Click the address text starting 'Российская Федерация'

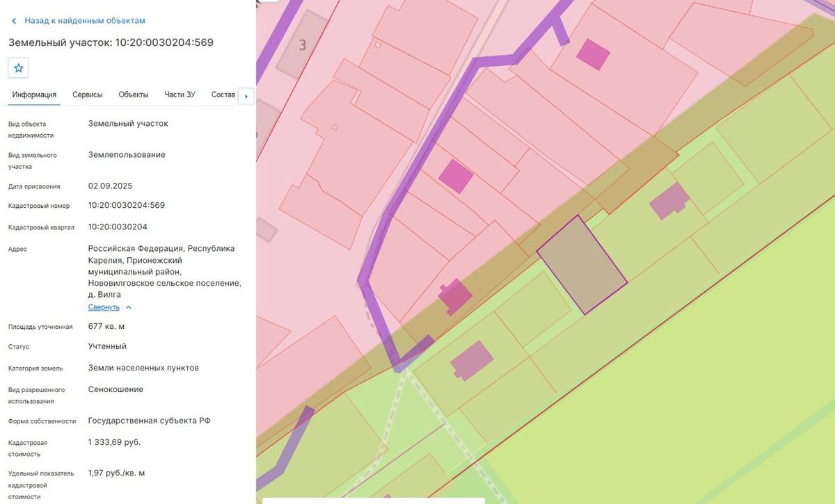tap(165, 271)
